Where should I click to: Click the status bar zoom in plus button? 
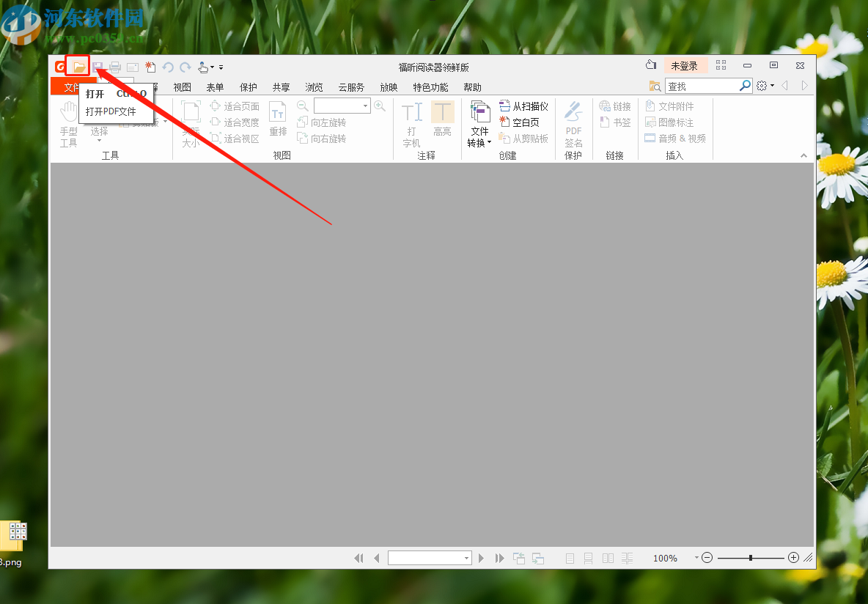pyautogui.click(x=793, y=558)
